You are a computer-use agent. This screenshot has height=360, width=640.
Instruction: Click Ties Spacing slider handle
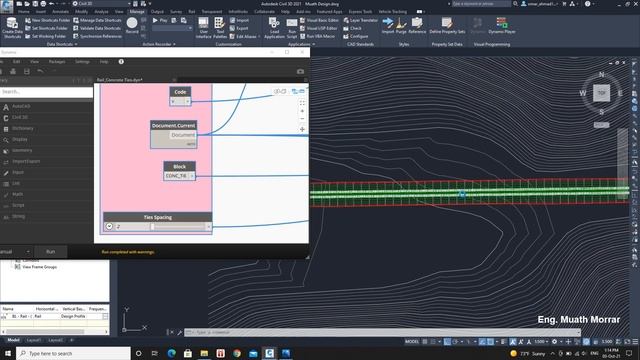152,227
